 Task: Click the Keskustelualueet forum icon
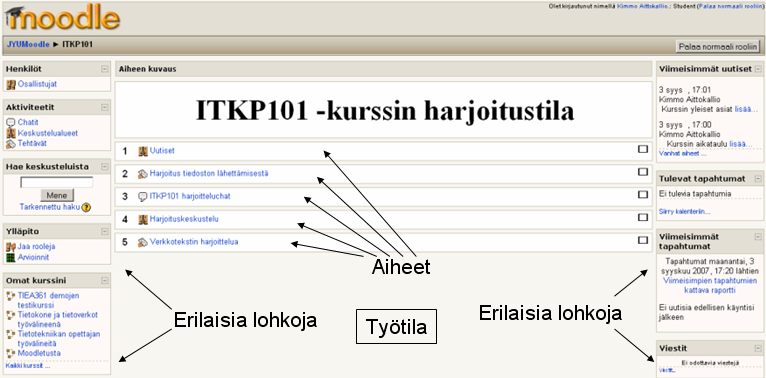coord(11,133)
